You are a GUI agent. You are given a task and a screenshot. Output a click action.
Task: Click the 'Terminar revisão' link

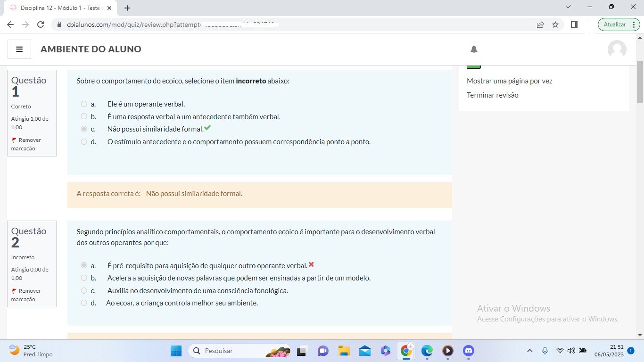tap(492, 95)
